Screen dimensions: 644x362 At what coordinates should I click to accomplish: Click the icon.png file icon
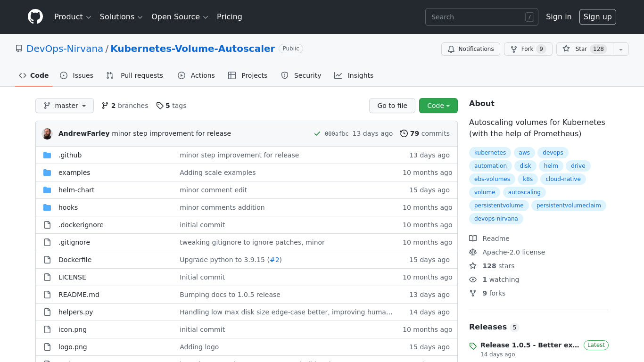(47, 329)
